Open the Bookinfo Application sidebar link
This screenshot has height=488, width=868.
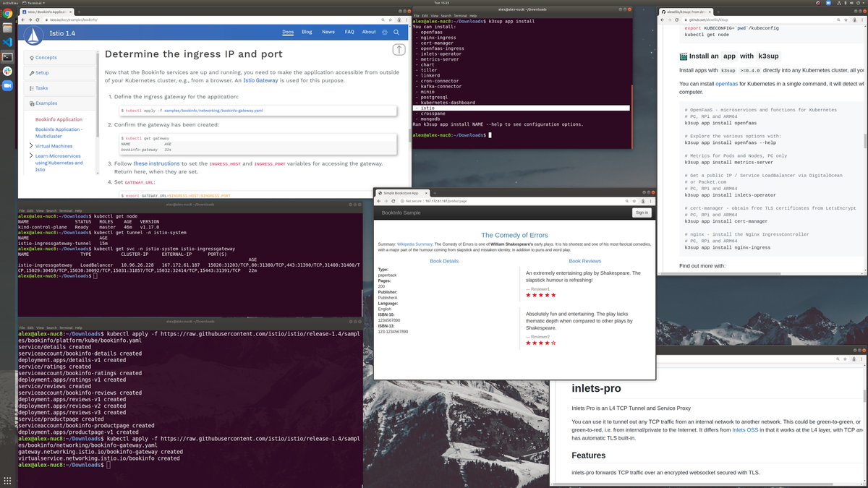tap(59, 119)
